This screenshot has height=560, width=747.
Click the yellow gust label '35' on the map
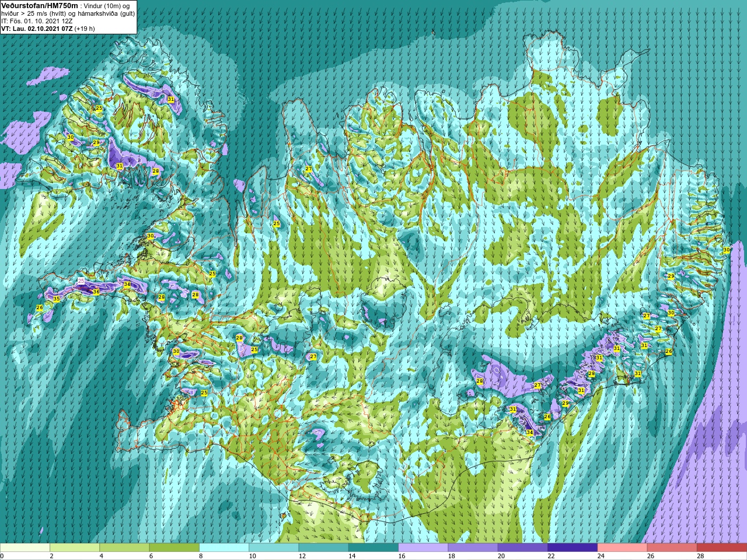coord(57,299)
